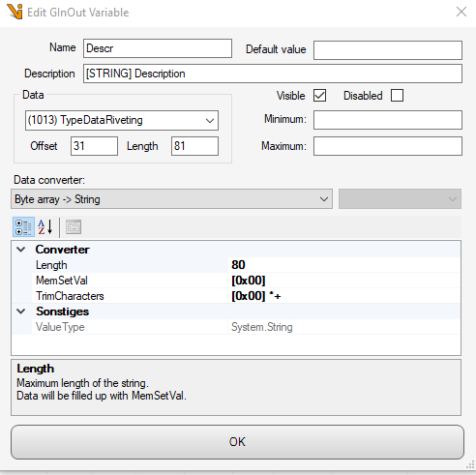
Task: Select the converter Length value 80
Action: click(344, 265)
